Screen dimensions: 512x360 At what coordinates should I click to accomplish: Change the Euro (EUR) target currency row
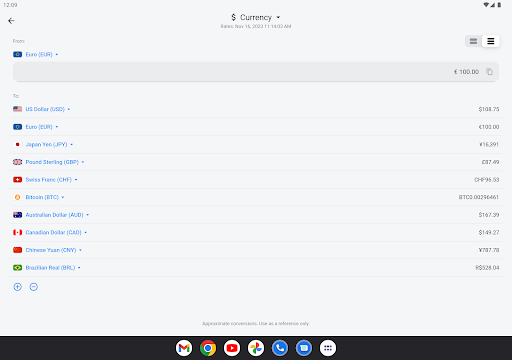coord(36,127)
